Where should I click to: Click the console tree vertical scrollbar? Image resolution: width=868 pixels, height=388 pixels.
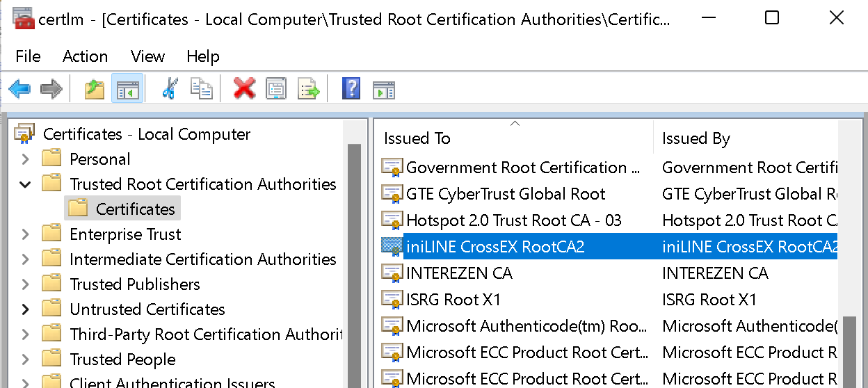coord(354,264)
